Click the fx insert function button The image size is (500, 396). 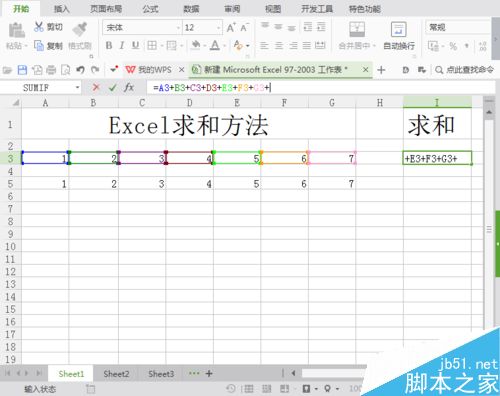pos(129,88)
